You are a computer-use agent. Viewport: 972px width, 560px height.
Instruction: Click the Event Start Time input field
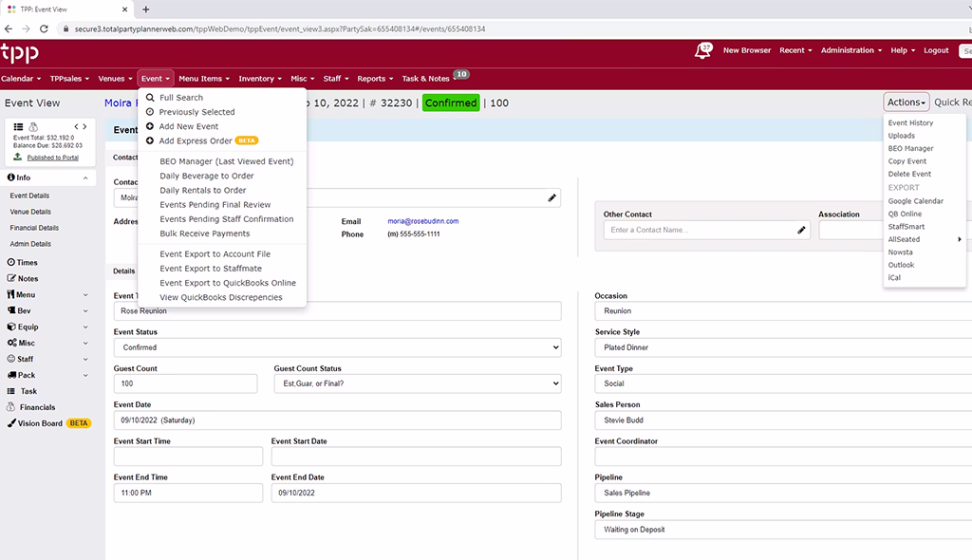(187, 457)
